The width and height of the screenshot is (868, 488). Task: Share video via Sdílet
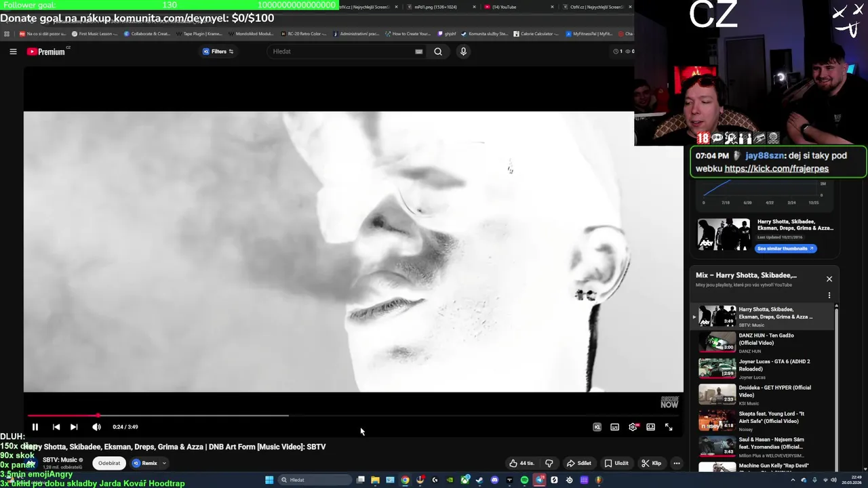click(x=579, y=464)
